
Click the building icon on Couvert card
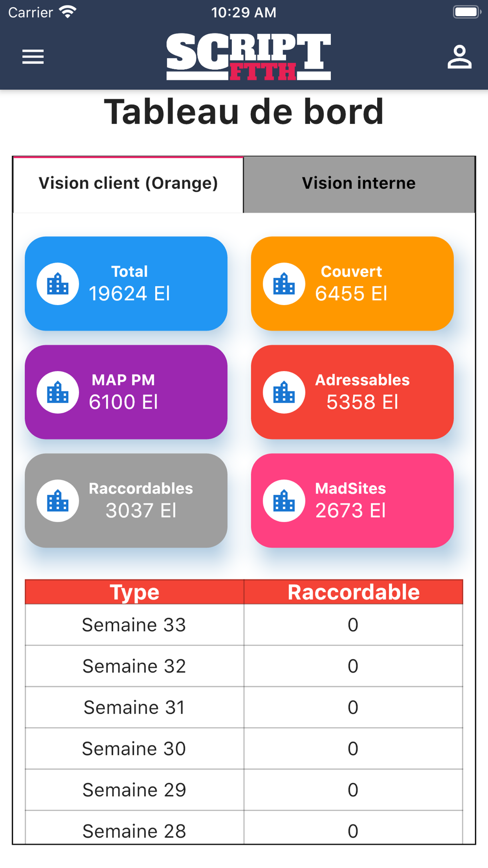[284, 284]
